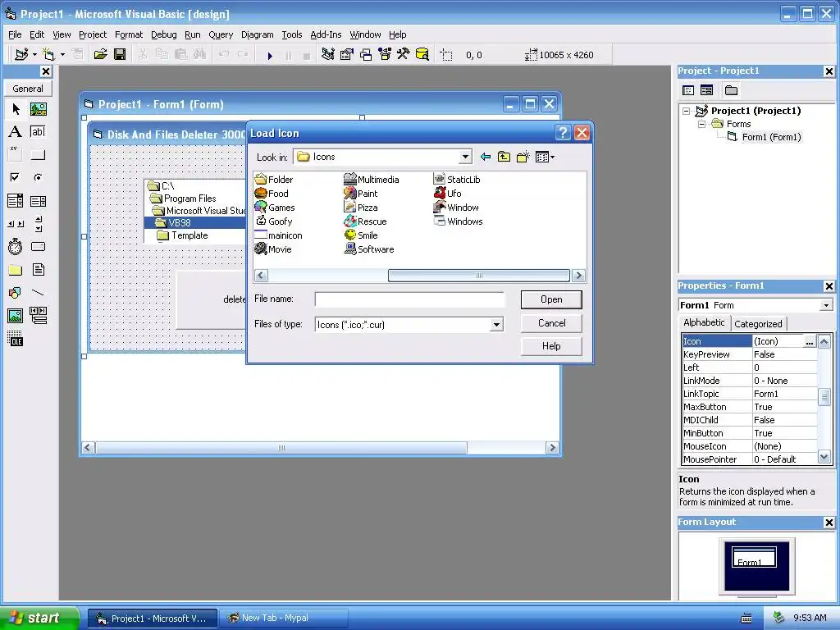
Task: Switch to New Tab - Mypal taskbar item
Action: (x=283, y=619)
